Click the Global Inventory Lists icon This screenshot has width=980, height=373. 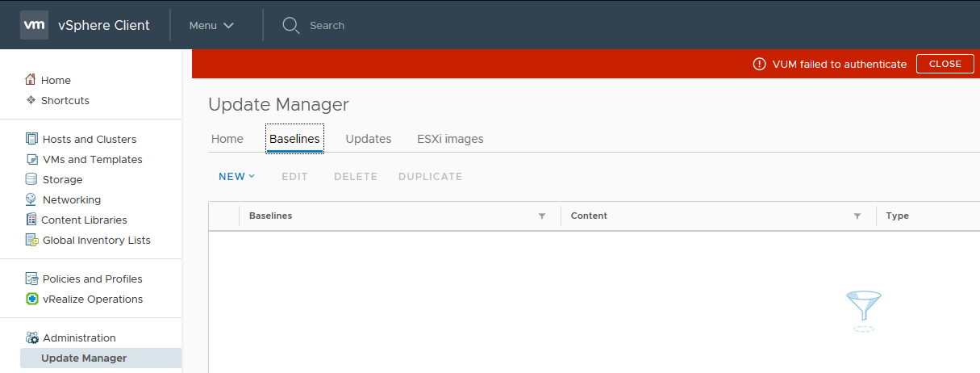[x=31, y=240]
